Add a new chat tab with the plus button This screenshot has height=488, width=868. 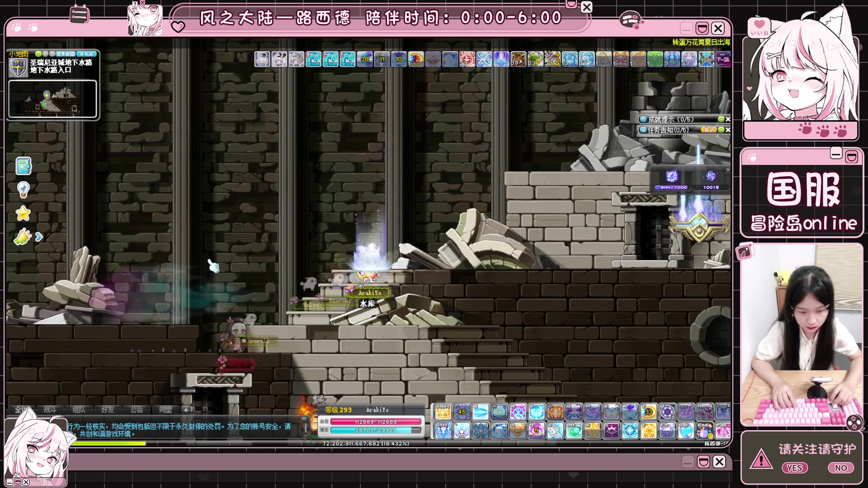(186, 410)
